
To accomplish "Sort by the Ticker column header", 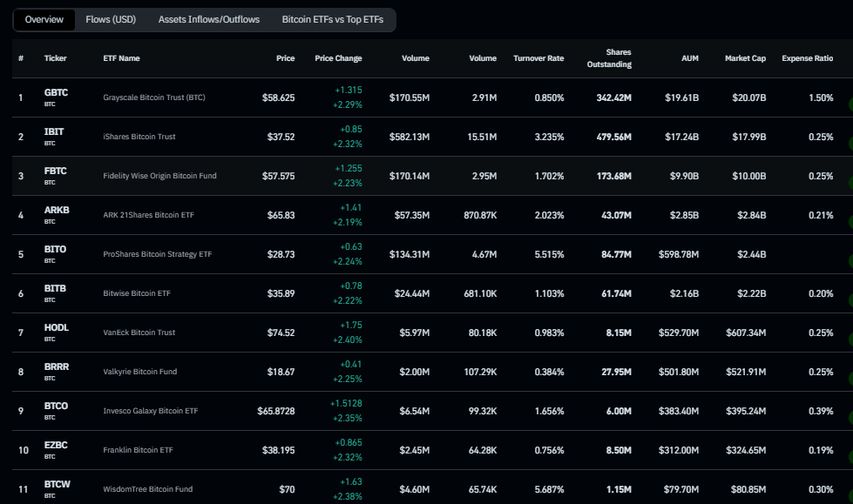I will (x=55, y=58).
